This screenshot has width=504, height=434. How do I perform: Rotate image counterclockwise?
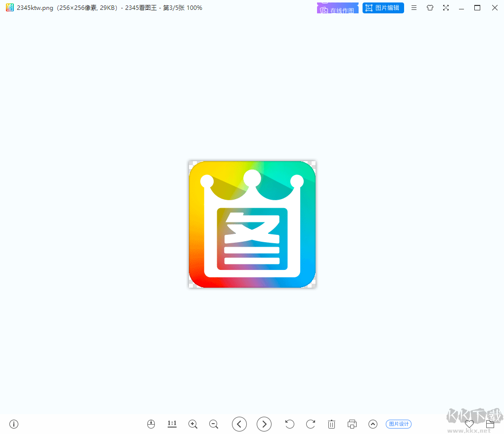[290, 424]
